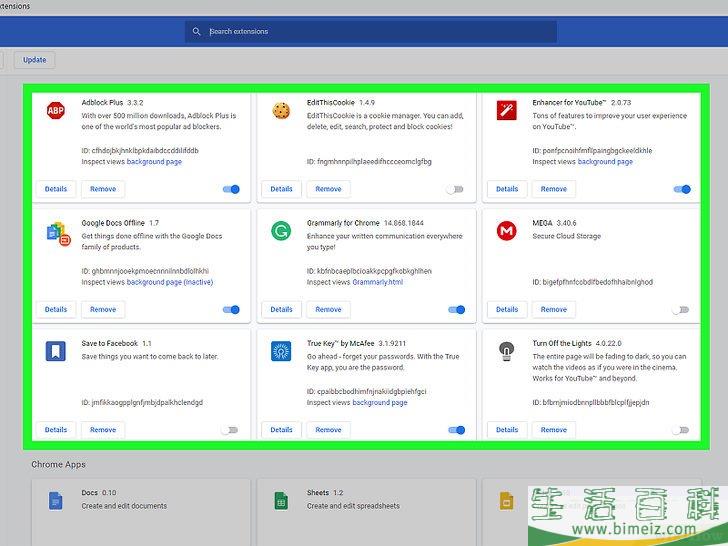728x546 pixels.
Task: Click the Save to Facebook bookmark icon
Action: point(56,351)
